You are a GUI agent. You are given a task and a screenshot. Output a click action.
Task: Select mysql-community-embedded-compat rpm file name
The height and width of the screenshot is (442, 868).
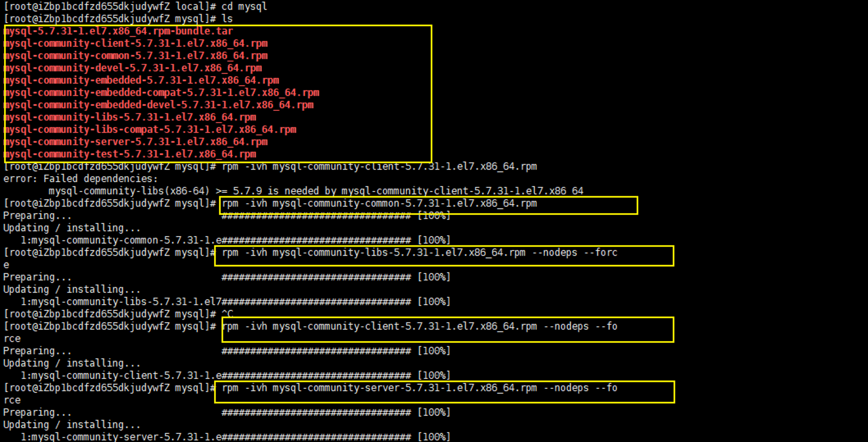pos(161,92)
